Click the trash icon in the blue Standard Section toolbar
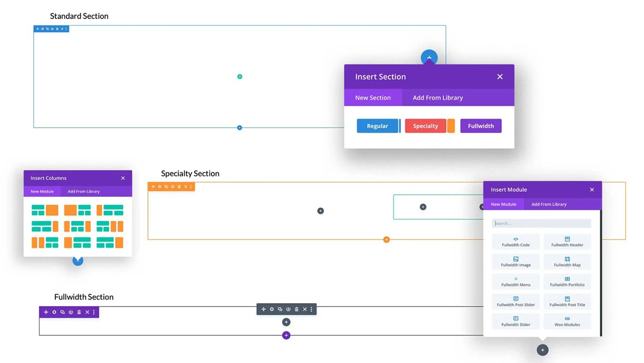Image resolution: width=644 pixels, height=363 pixels. [x=57, y=29]
